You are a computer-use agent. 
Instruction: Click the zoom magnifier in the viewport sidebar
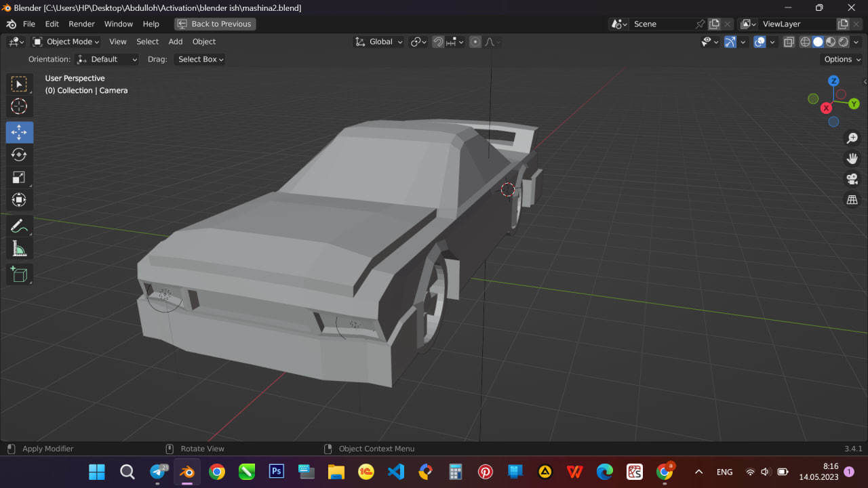tap(852, 138)
